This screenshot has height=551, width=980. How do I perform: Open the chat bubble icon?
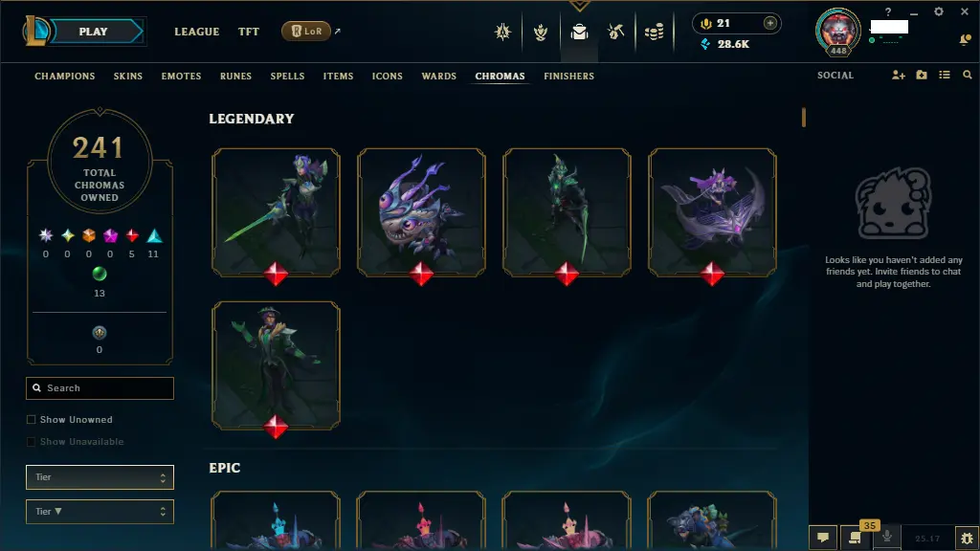823,538
